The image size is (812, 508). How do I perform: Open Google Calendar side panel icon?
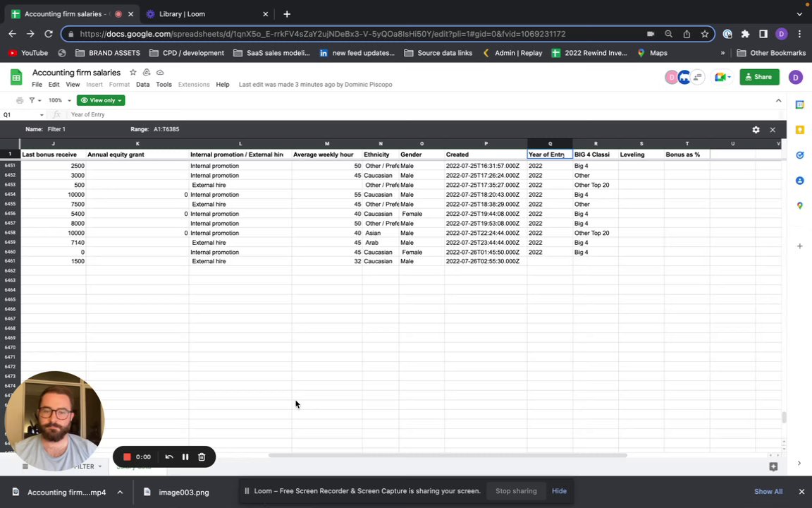799,104
